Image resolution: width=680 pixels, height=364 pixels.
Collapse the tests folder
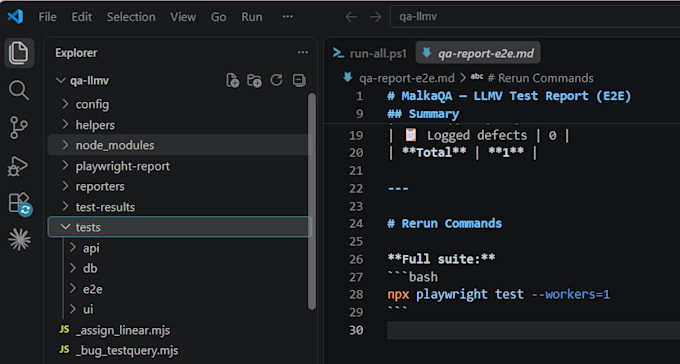180,227
